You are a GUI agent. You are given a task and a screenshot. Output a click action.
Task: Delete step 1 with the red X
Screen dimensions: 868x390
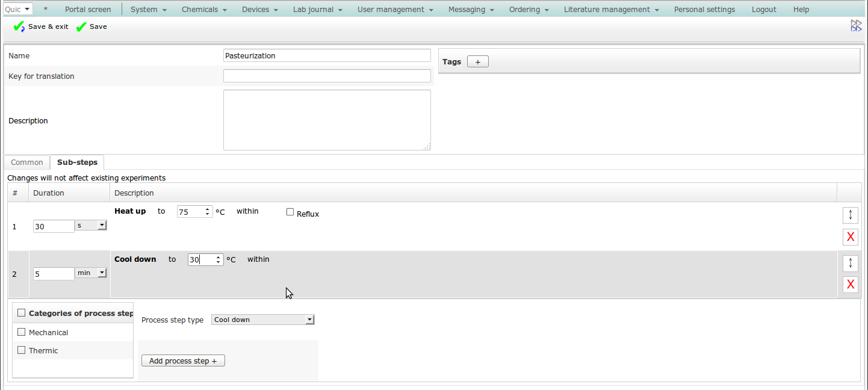coord(850,237)
